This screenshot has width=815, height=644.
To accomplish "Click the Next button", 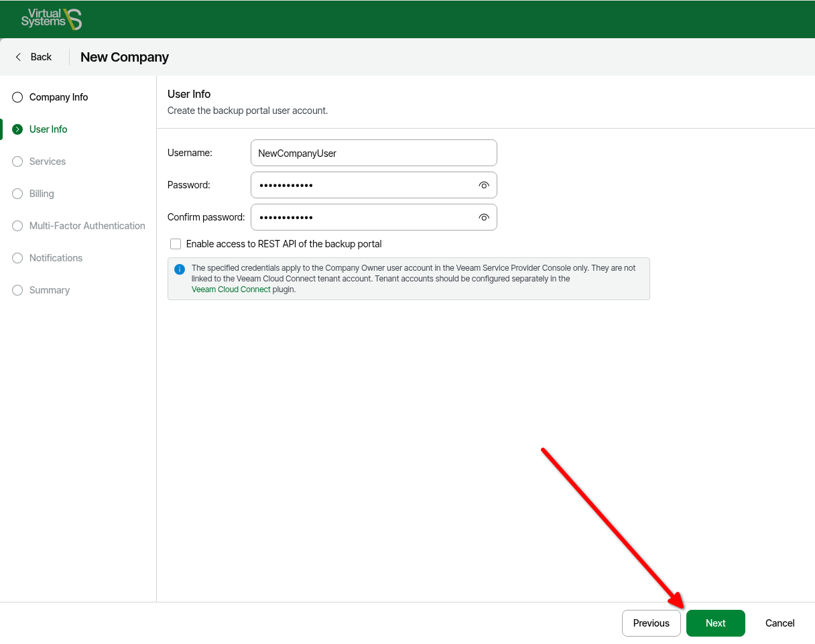I will (715, 623).
